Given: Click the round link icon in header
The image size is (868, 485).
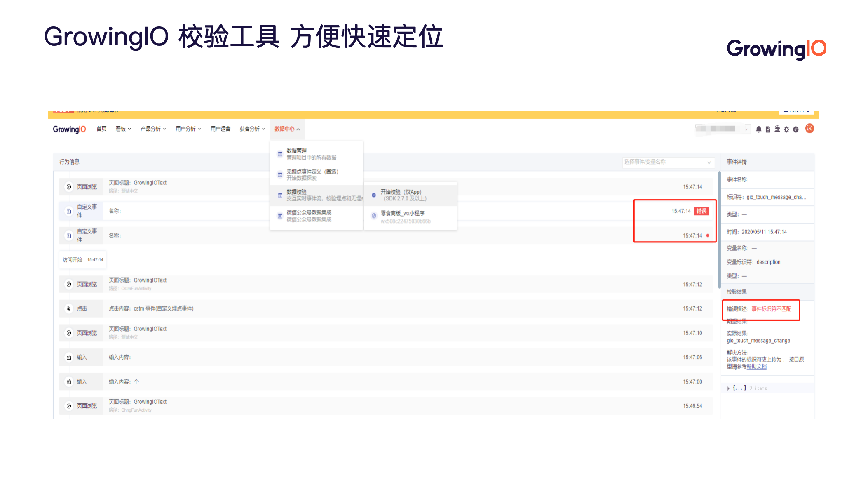Looking at the screenshot, I should click(796, 129).
